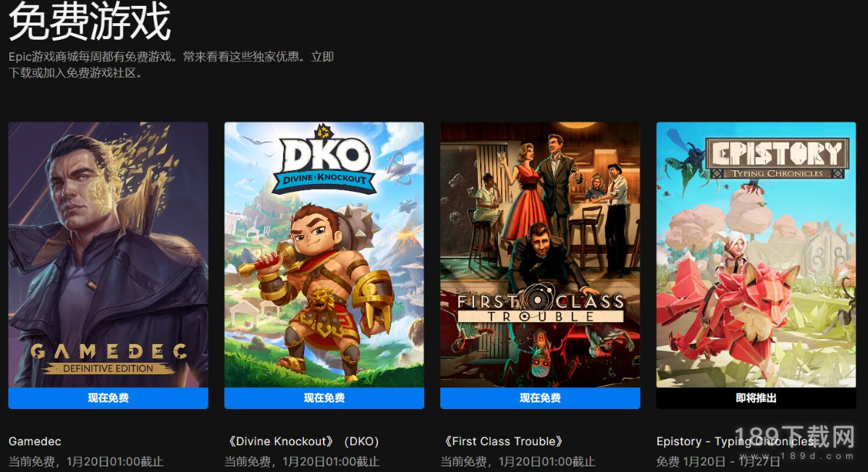
Task: Open the Gamedec Definitive Edition cover art
Action: pos(108,255)
